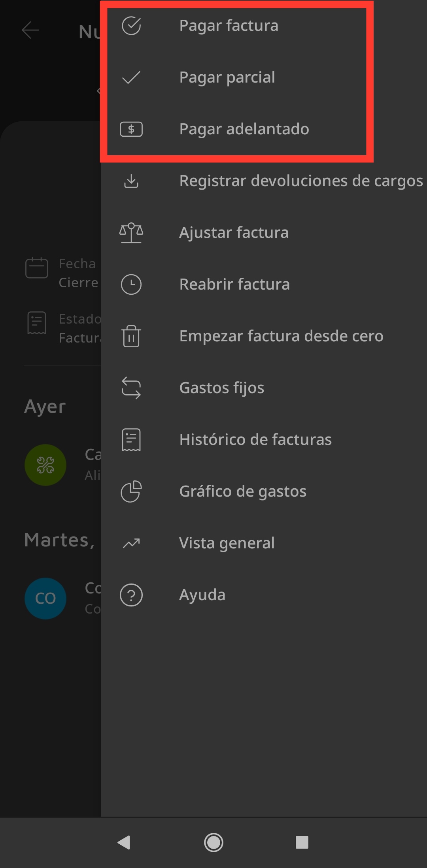Click the pie chart icon for Gráfico de gastos
The height and width of the screenshot is (868, 427).
[131, 491]
